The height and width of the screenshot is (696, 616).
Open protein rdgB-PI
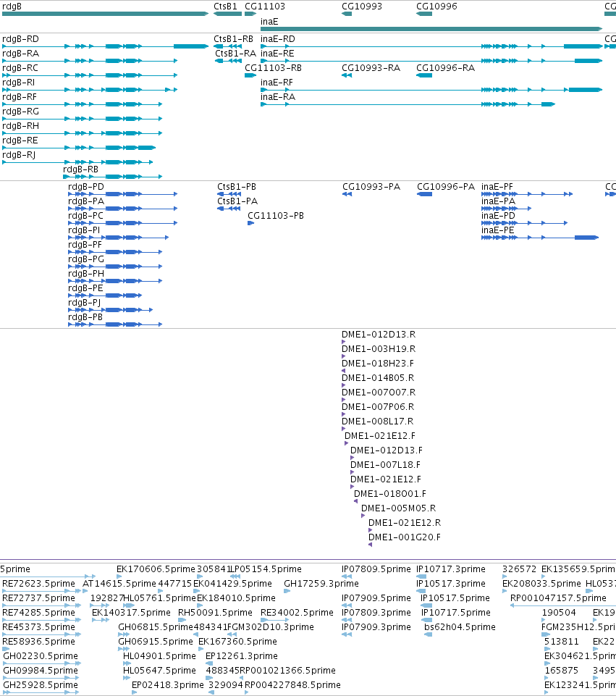(x=84, y=230)
